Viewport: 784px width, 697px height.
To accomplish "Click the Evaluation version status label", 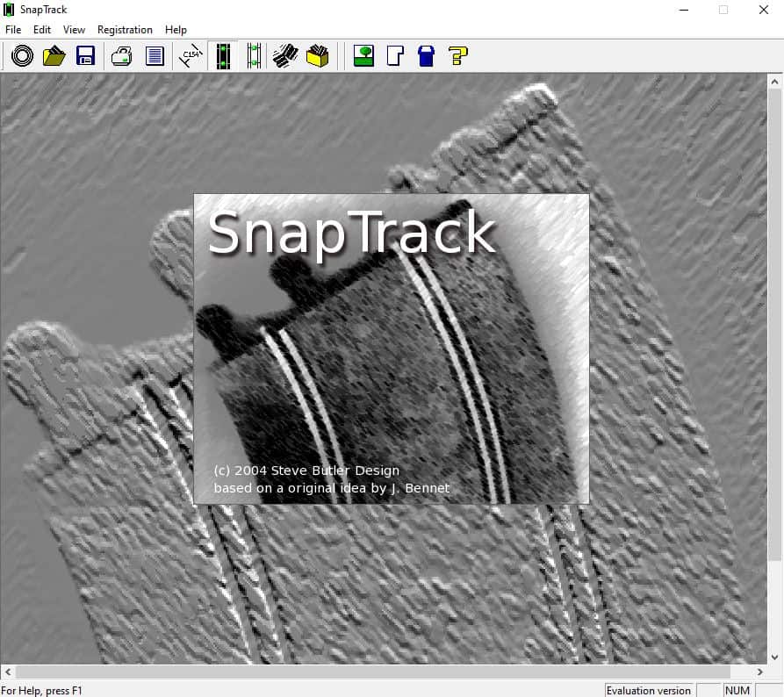I will (649, 690).
